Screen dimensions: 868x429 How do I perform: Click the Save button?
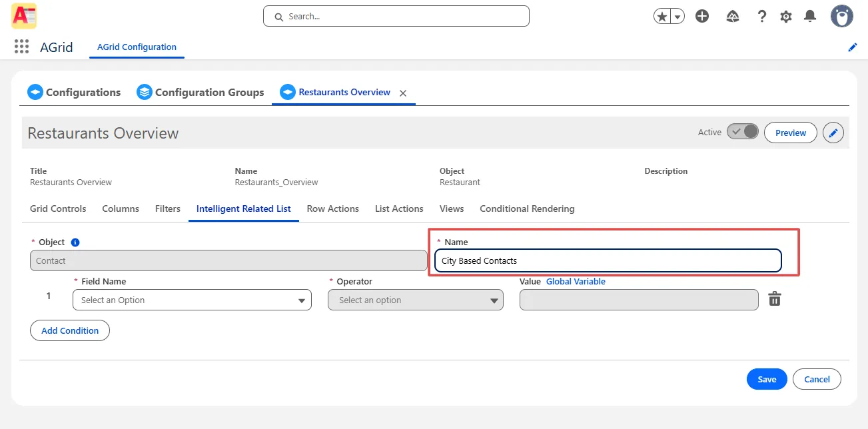click(x=767, y=379)
